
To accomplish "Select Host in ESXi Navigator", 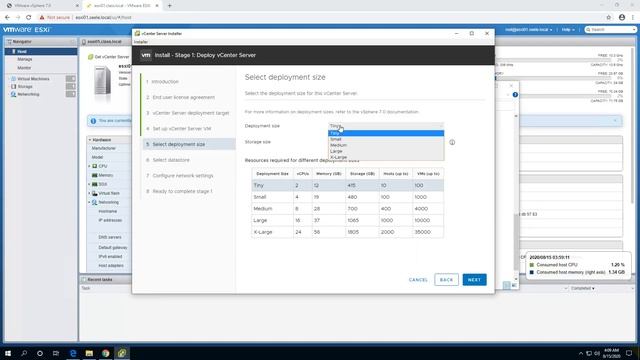I will [41, 51].
